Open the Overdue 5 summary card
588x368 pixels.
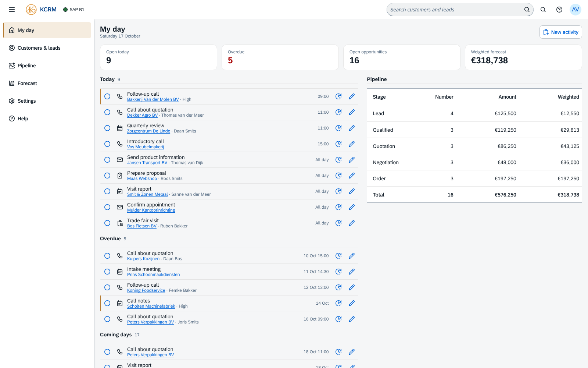[280, 57]
